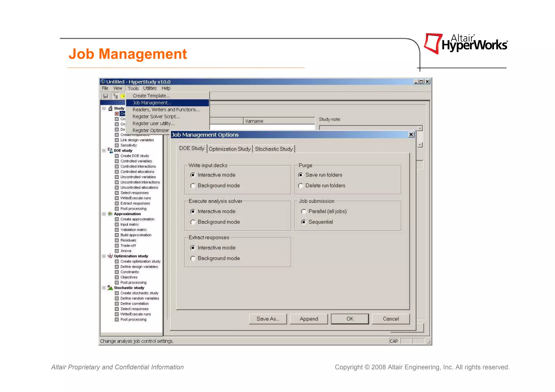Choose Save run folders purge option
The height and width of the screenshot is (392, 555).
(301, 175)
